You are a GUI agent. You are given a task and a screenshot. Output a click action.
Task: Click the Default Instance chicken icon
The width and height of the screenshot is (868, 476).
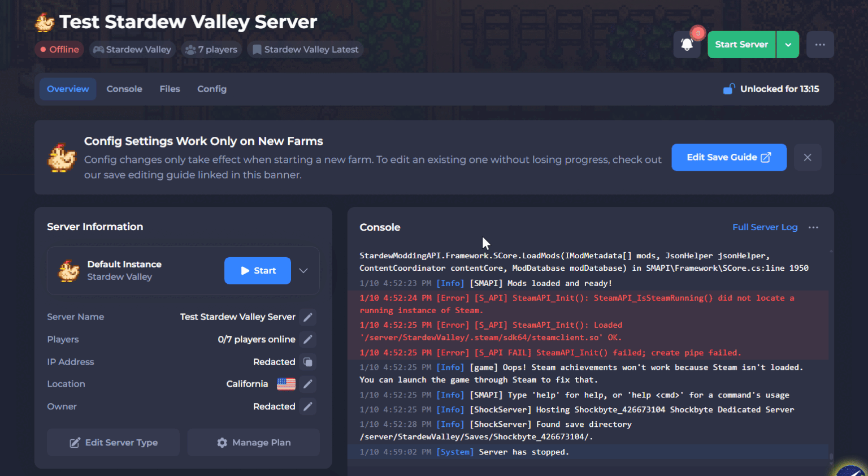pos(69,271)
